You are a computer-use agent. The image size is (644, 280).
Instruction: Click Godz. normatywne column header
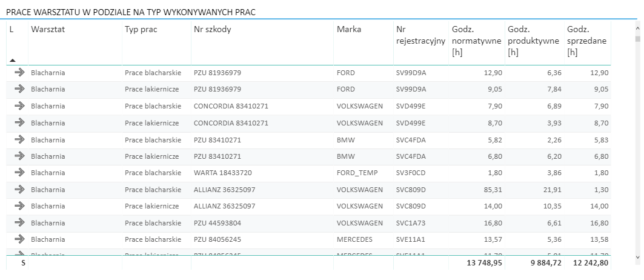pyautogui.click(x=476, y=41)
